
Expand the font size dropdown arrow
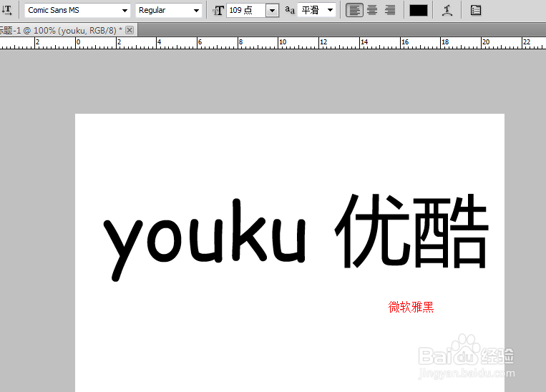click(273, 11)
